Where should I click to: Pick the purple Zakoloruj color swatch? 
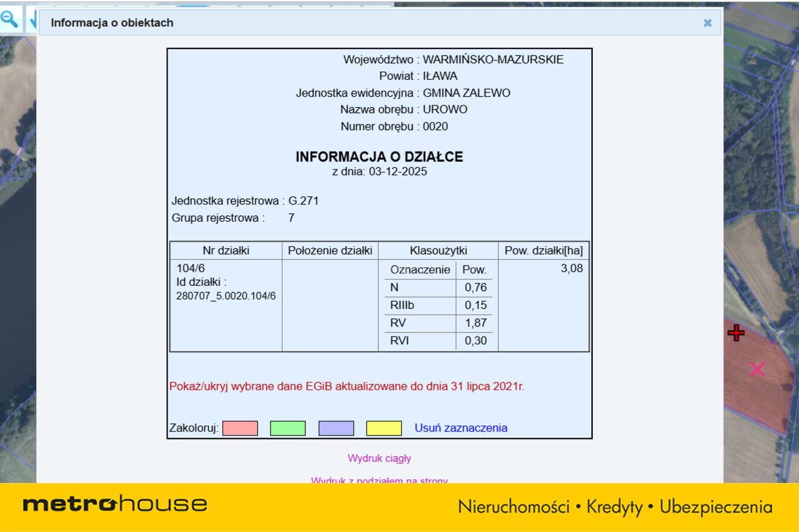click(336, 428)
